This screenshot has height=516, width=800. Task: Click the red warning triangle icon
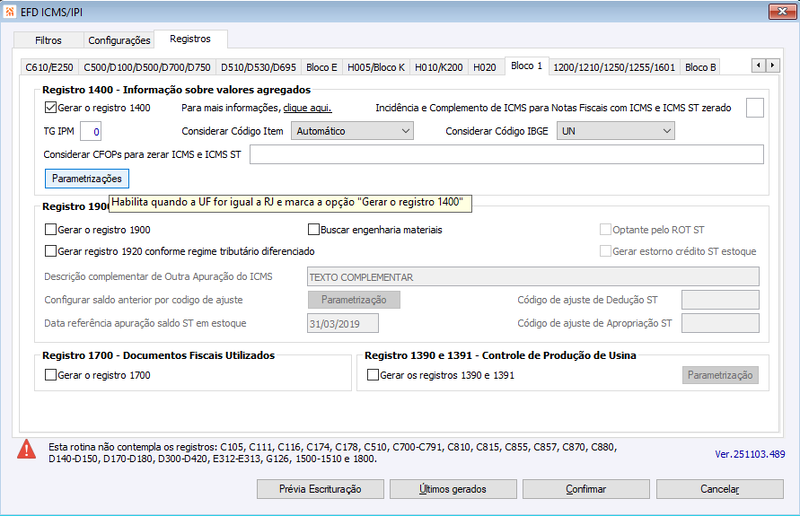(27, 450)
